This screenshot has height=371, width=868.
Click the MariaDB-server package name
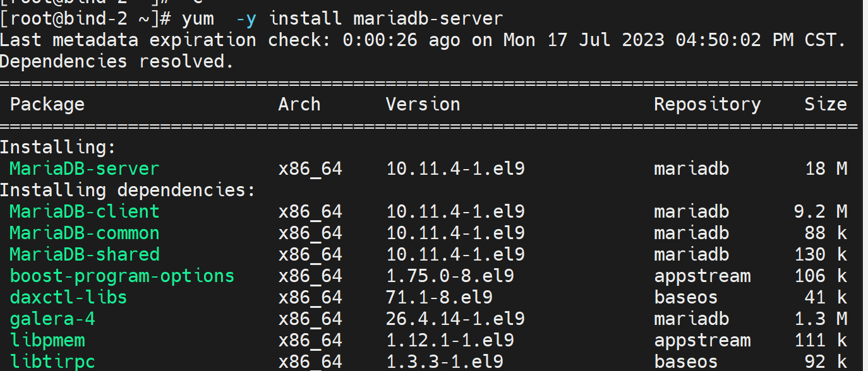(84, 169)
